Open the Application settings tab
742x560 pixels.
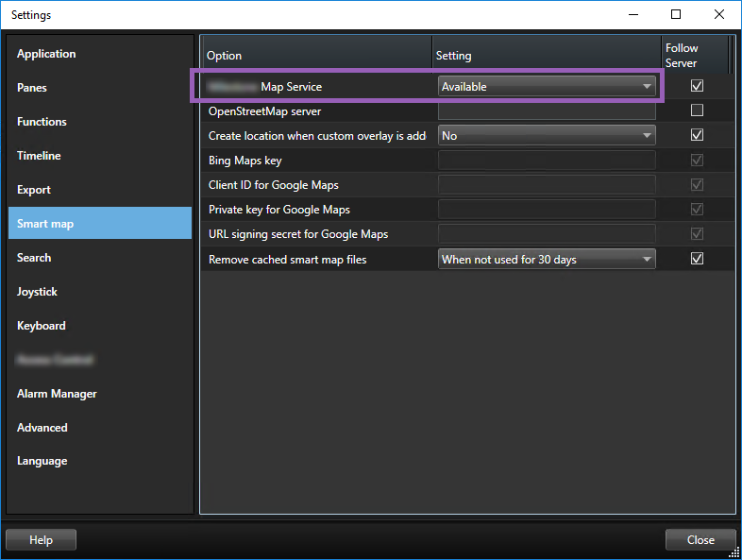coord(46,54)
